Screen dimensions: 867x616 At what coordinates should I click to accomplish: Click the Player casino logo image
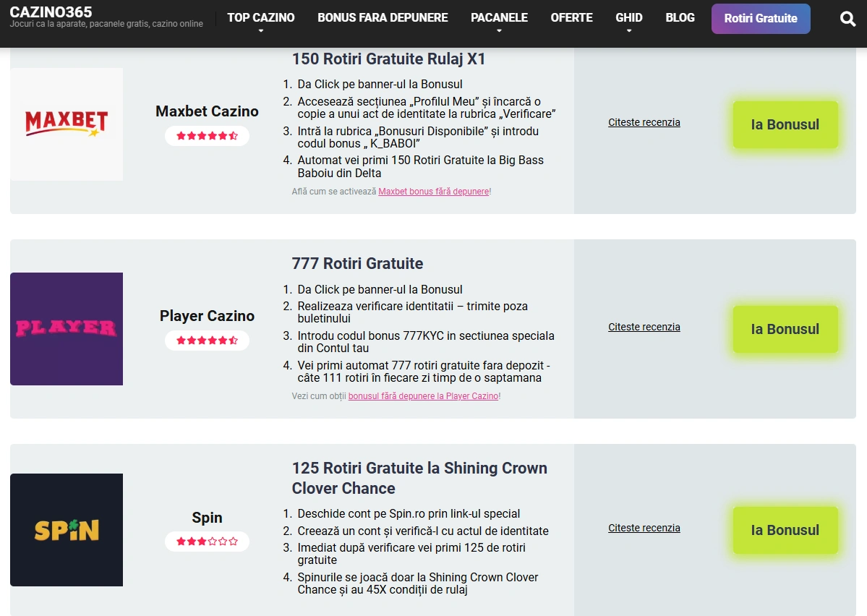click(67, 329)
